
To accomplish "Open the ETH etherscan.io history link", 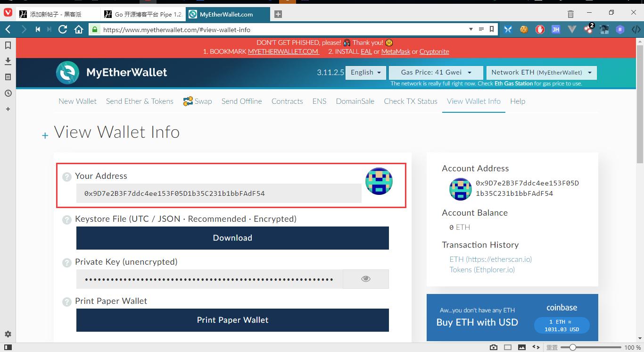I will click(491, 259).
